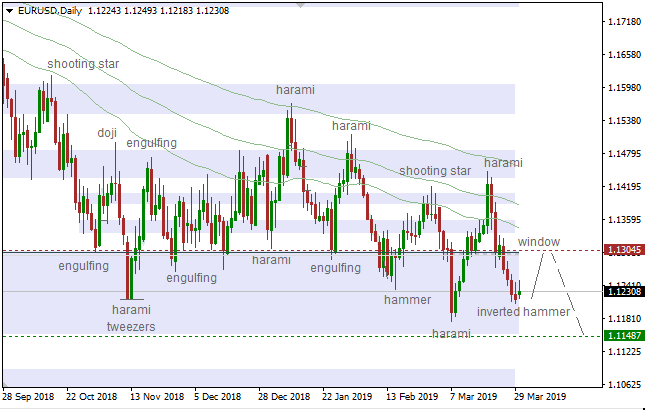The height and width of the screenshot is (410, 645).
Task: Select the 29 Mar 2019 date label
Action: (540, 395)
